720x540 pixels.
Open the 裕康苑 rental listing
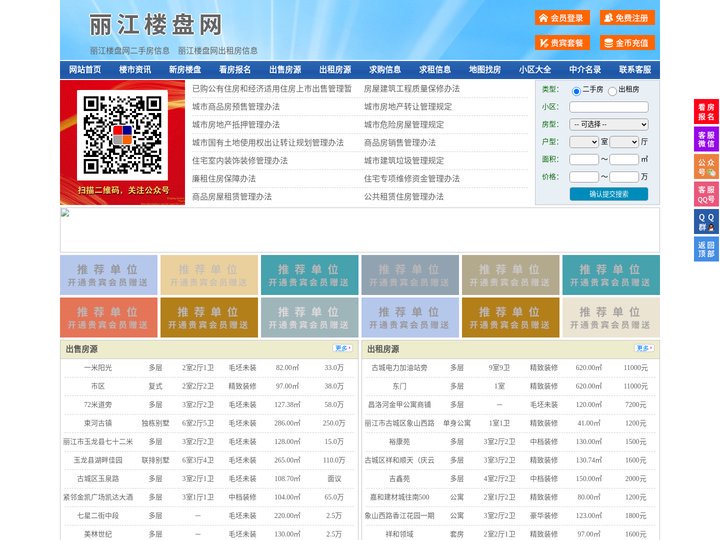click(399, 442)
